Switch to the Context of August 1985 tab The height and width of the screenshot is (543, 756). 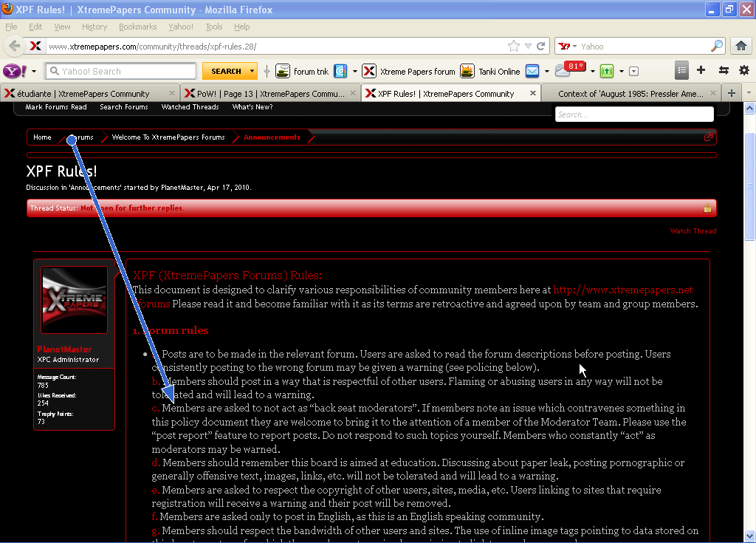630,93
